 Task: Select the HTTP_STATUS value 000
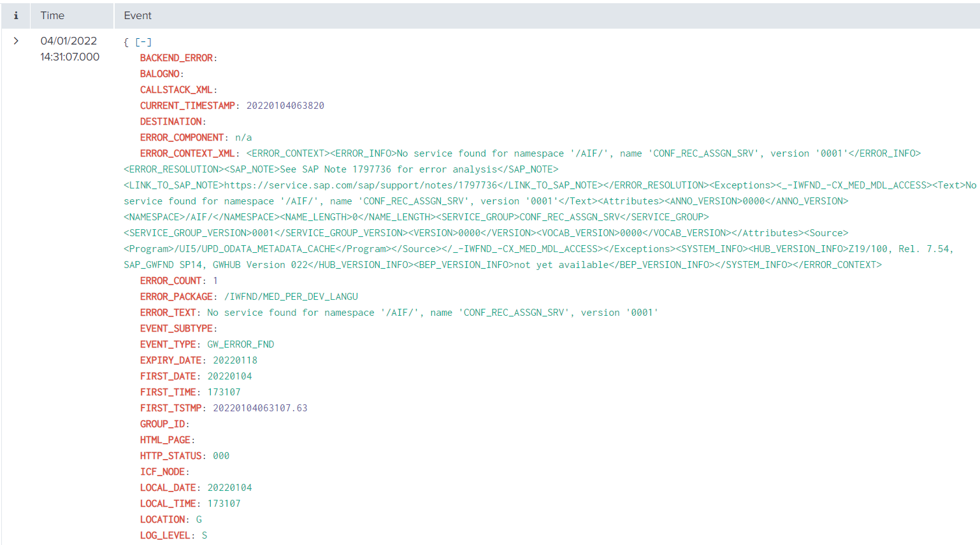pyautogui.click(x=222, y=455)
